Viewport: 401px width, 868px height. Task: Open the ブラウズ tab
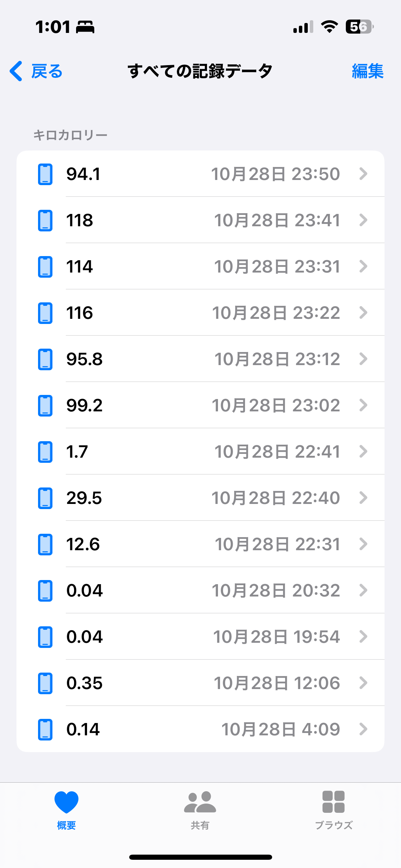click(333, 810)
